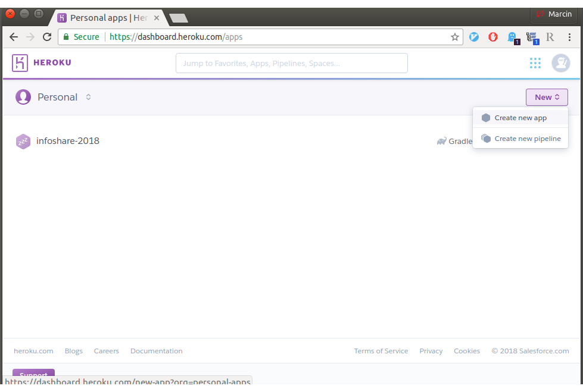Open the user avatar account menu
583x392 pixels.
pos(561,63)
